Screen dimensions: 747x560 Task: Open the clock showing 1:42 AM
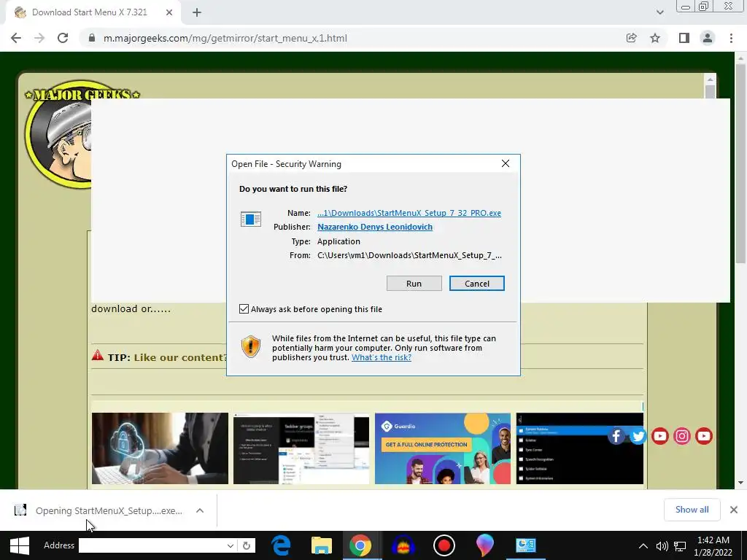pyautogui.click(x=713, y=545)
